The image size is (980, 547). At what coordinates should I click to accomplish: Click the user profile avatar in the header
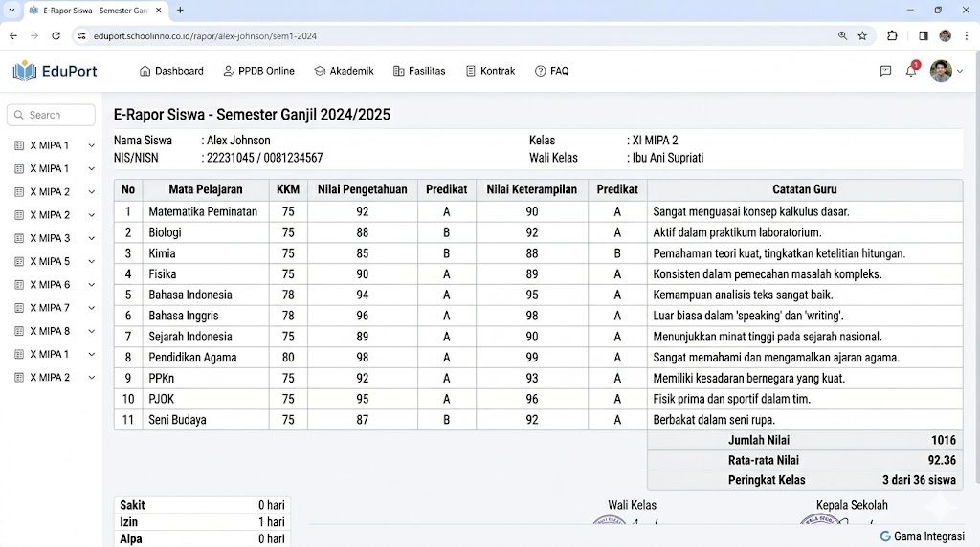[x=941, y=71]
